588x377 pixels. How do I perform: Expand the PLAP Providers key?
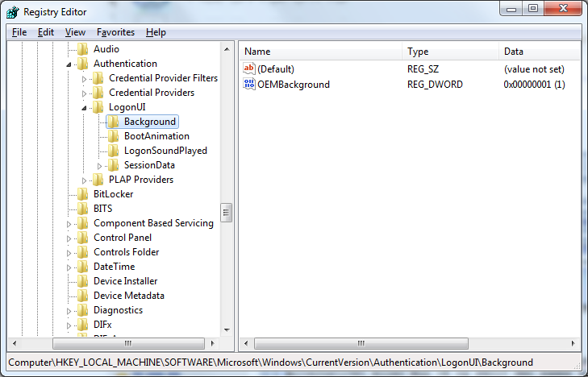(84, 180)
